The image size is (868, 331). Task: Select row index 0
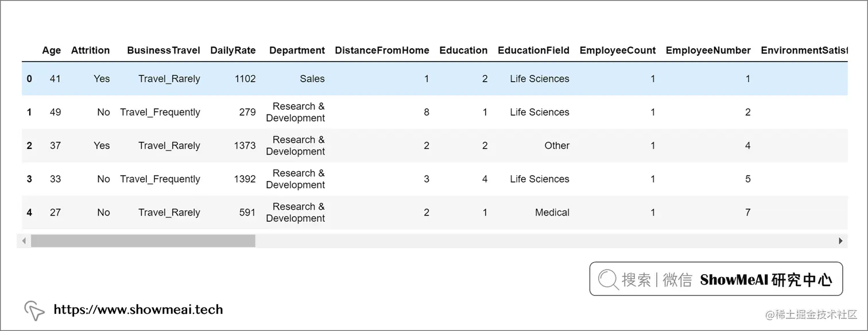[x=29, y=79]
